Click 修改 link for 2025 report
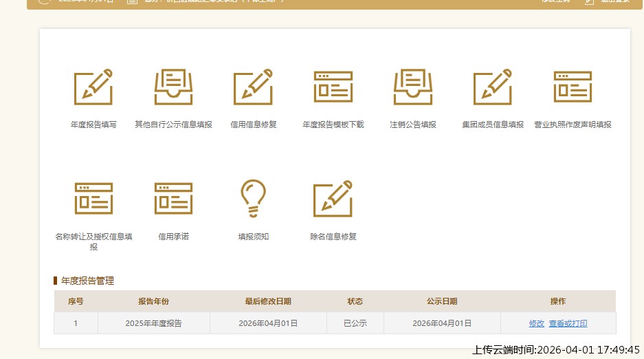This screenshot has height=359, width=644. point(536,323)
